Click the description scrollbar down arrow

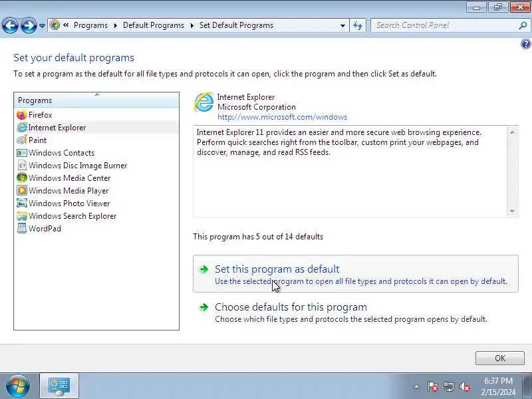click(x=512, y=211)
